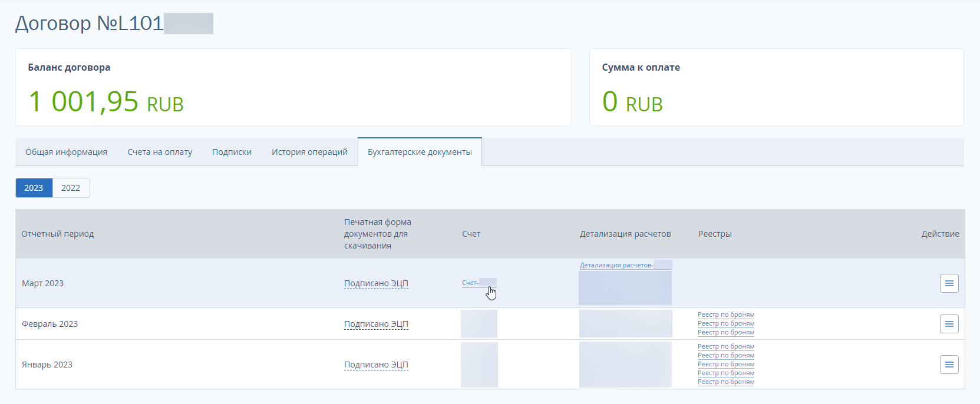Select the Бухгалтерские документы tab

(x=420, y=152)
